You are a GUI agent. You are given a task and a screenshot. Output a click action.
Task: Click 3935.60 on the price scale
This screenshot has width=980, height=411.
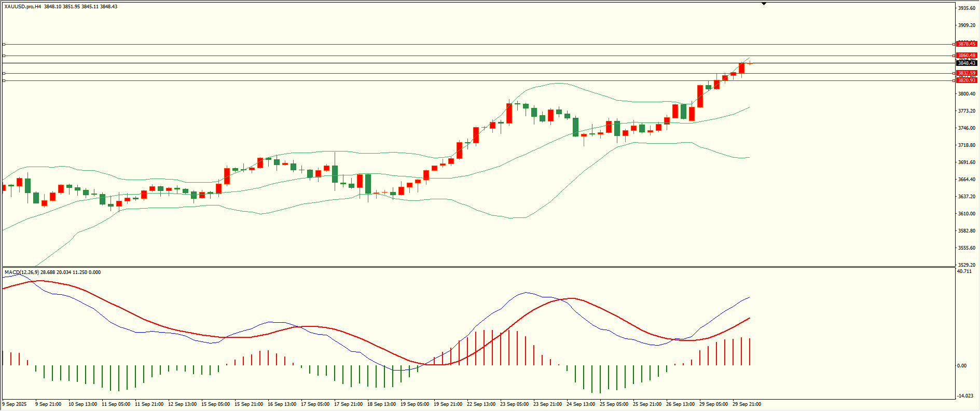pyautogui.click(x=966, y=8)
